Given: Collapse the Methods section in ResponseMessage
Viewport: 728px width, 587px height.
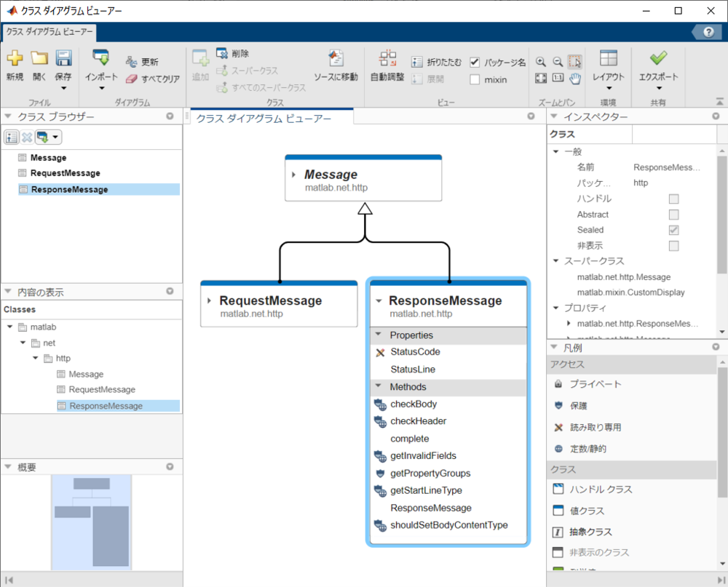Looking at the screenshot, I should 379,387.
